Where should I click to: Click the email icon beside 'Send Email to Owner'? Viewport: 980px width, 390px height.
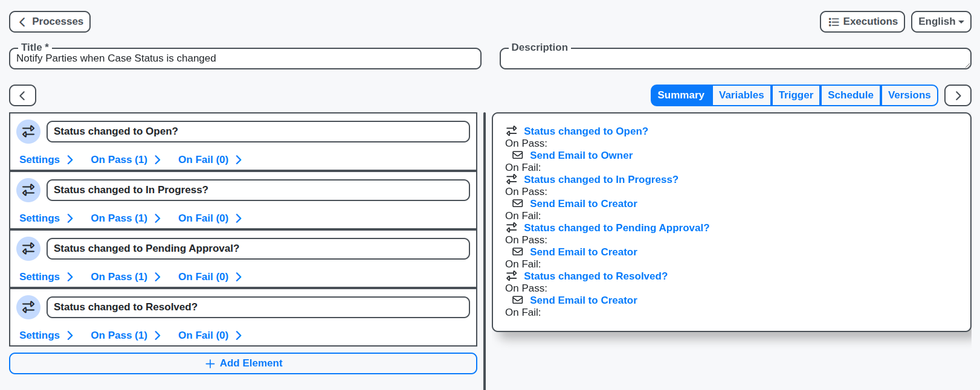point(517,155)
